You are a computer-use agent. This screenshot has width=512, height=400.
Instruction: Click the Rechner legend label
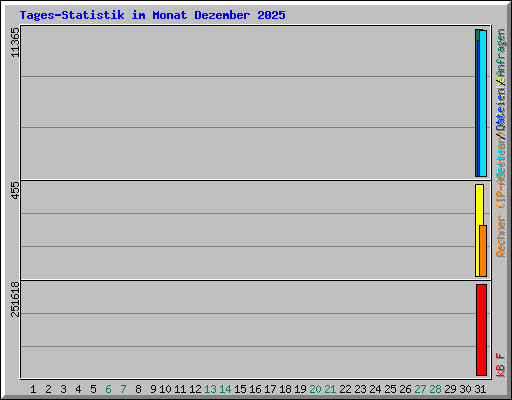coord(501,236)
